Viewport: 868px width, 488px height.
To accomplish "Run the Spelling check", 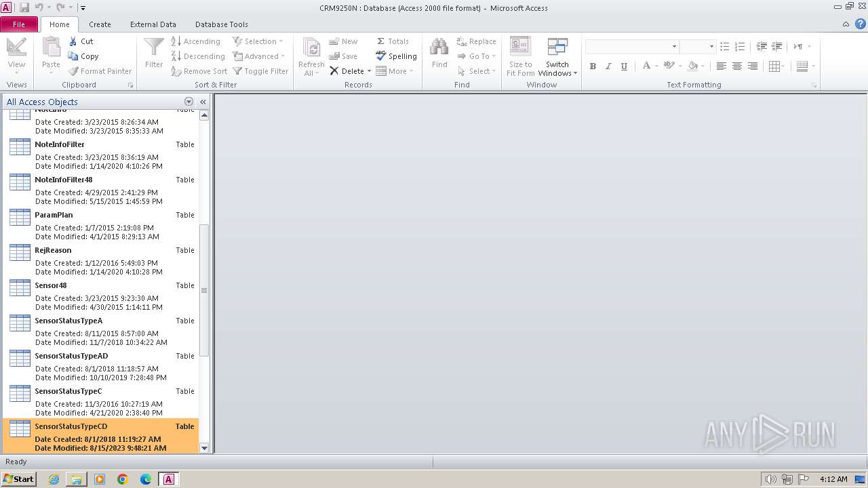I will tap(396, 56).
